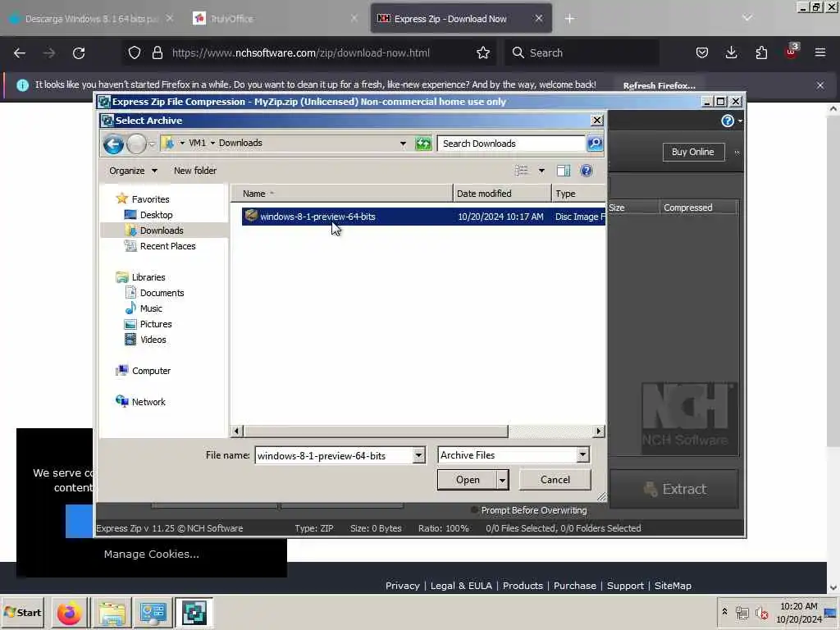Open the address bar history dropdown
Viewport: 840px width, 630px height.
(403, 143)
